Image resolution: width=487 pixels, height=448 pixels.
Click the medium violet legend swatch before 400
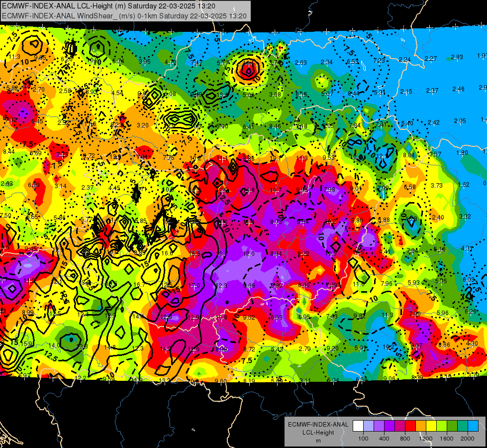click(x=379, y=426)
